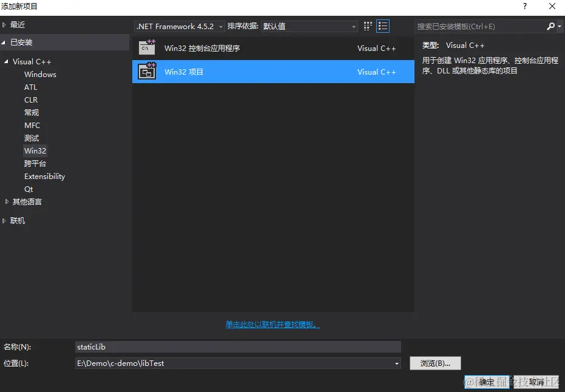Select the 跨平台 category

click(x=35, y=164)
